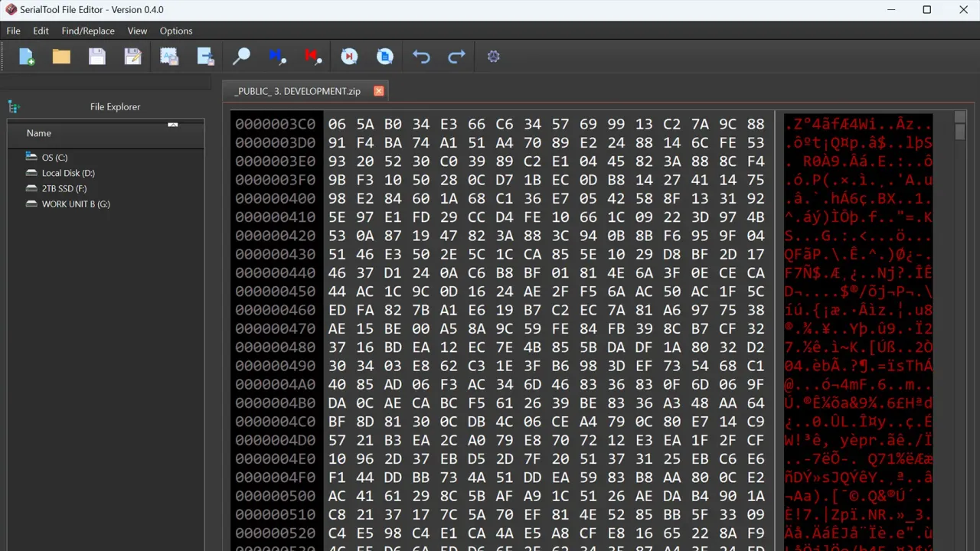
Task: Click offset 000000520 in address column
Action: tap(276, 533)
